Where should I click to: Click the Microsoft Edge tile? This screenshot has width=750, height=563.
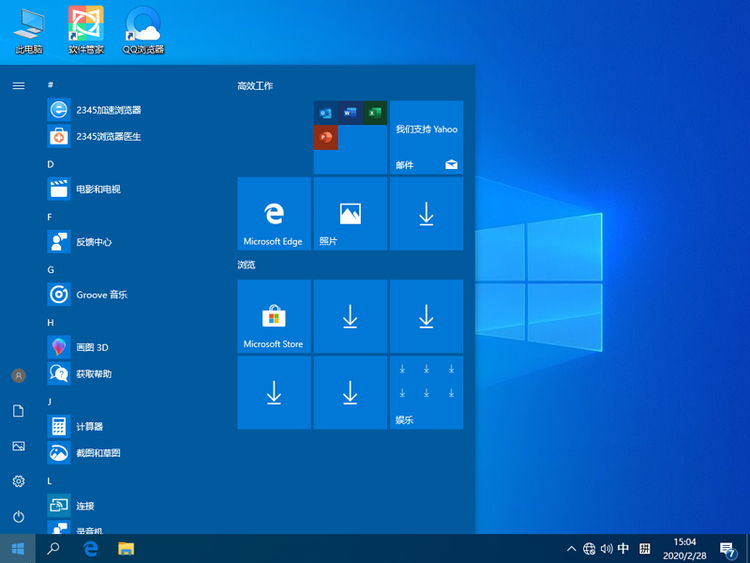pos(273,214)
